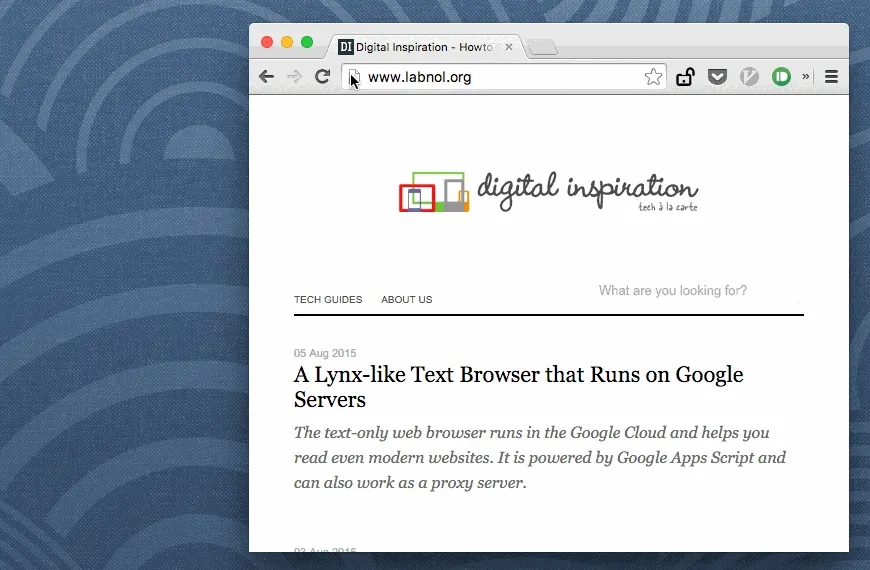Image resolution: width=870 pixels, height=570 pixels.
Task: Expand hidden extensions with double chevron
Action: [806, 77]
